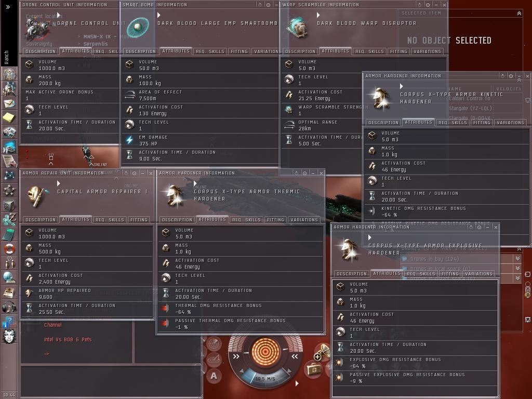Open the wallet coins sidebar icon
Screen dimensions: 532x399
click(x=9, y=219)
